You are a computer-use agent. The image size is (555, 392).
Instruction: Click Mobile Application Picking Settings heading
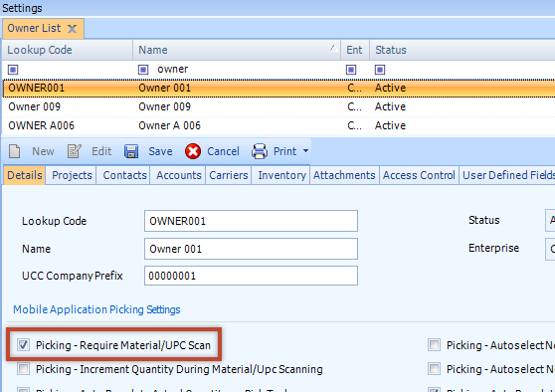pos(96,309)
